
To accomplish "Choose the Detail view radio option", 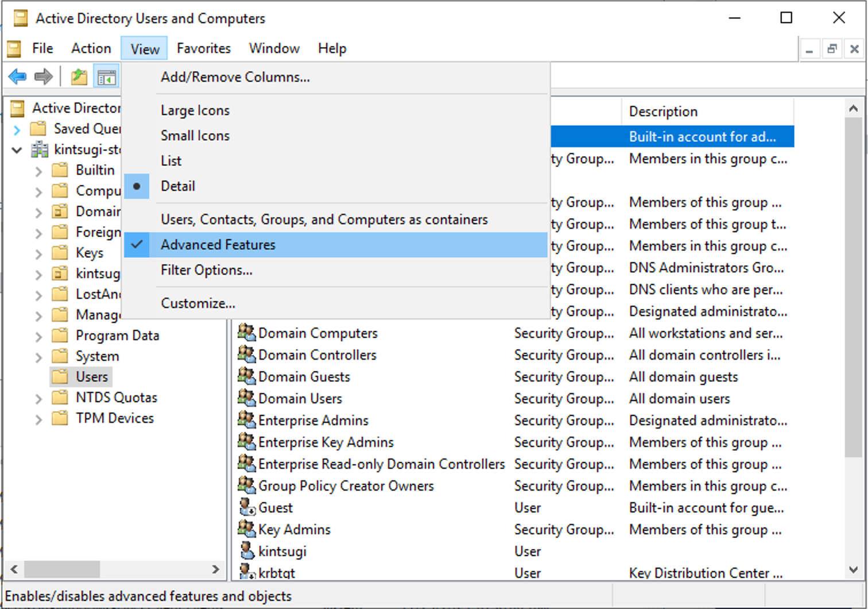I will (336, 186).
